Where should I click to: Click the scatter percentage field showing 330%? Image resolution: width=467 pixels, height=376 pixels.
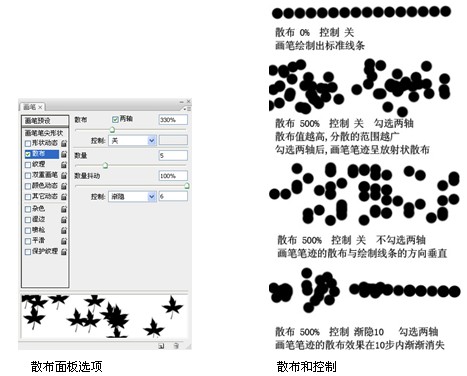pos(173,120)
